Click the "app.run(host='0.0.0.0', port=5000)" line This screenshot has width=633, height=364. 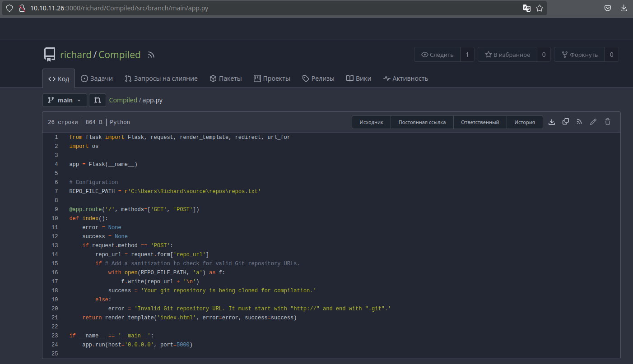pos(137,345)
